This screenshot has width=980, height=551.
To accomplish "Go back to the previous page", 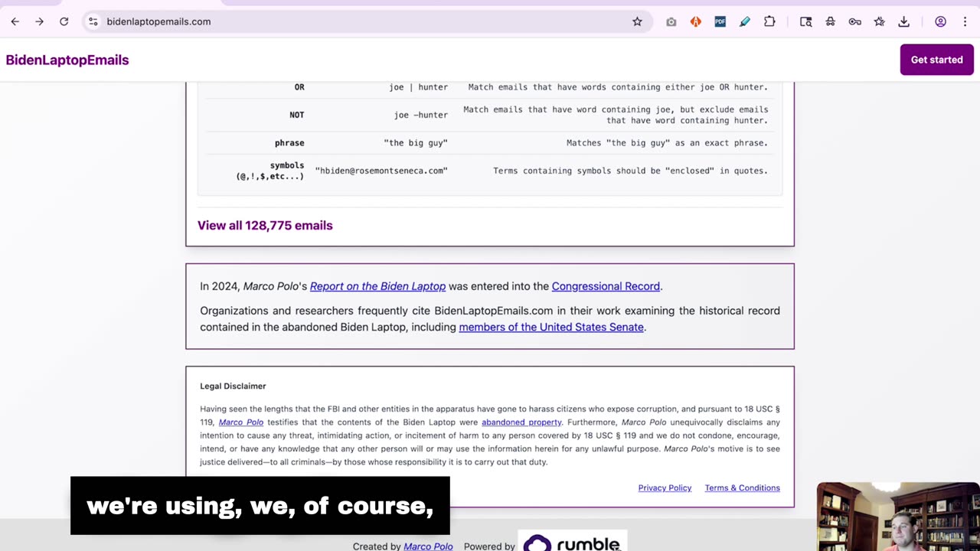I will 15,21.
